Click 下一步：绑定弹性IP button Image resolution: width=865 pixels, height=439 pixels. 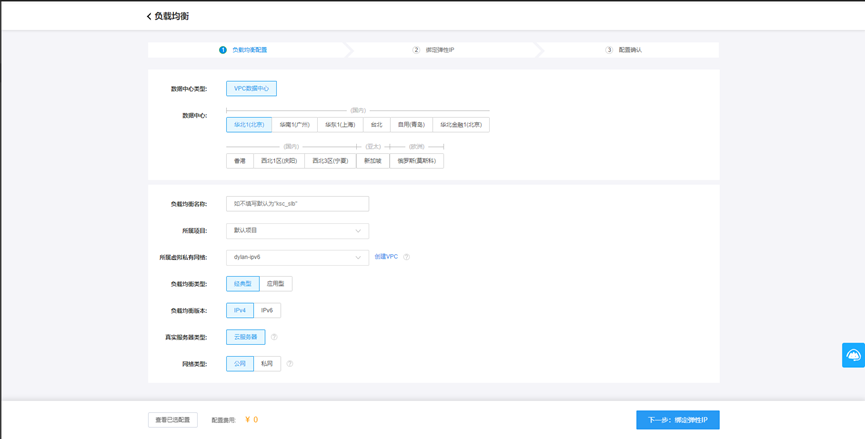coord(677,420)
